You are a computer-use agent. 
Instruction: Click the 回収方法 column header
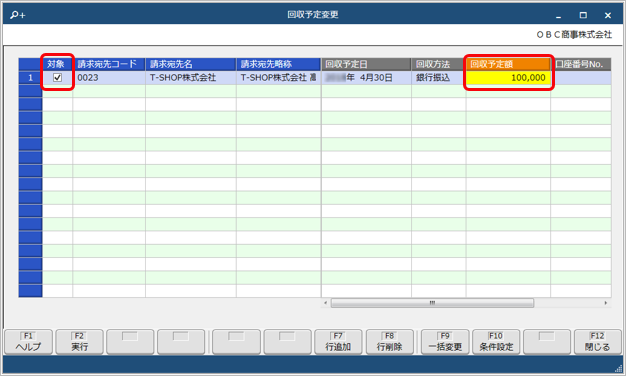(439, 64)
